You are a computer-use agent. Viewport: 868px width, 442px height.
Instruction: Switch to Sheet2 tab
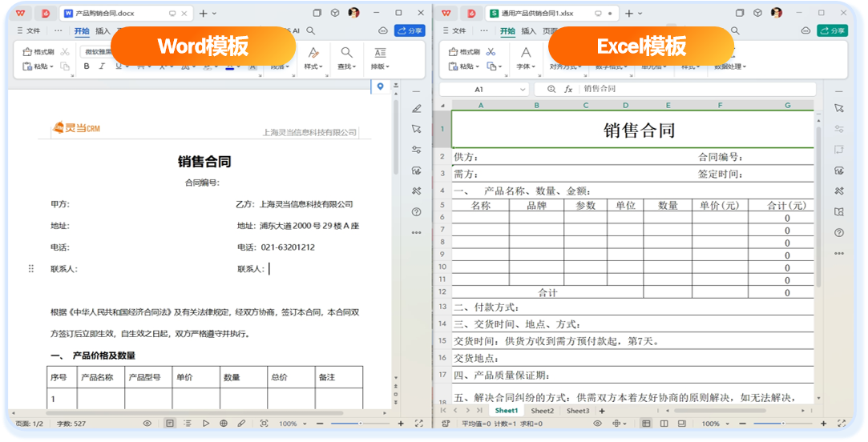tap(542, 411)
